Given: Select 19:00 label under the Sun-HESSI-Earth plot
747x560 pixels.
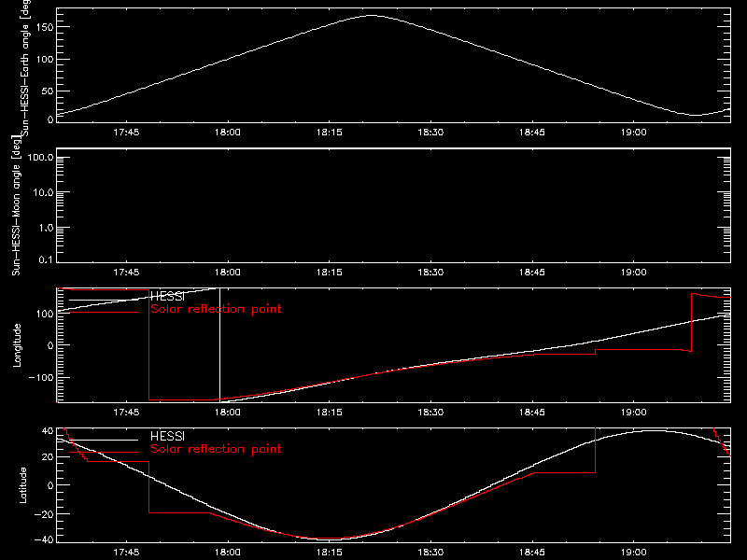Looking at the screenshot, I should point(634,132).
